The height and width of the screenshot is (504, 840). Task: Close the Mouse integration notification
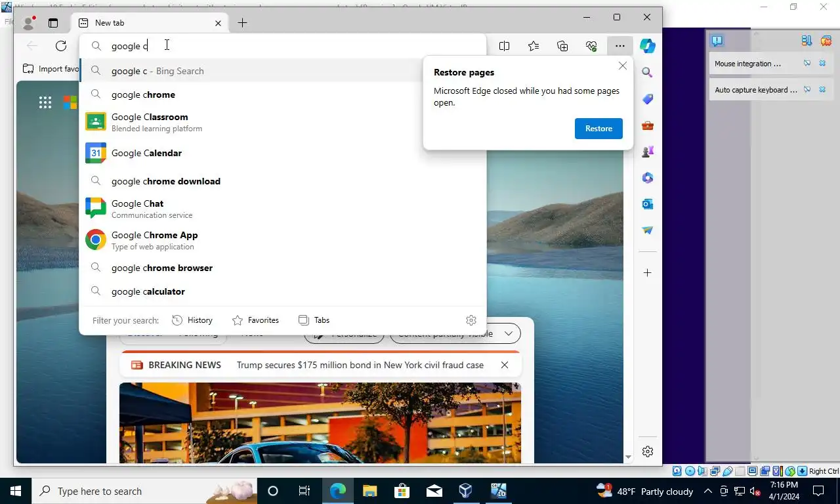tap(822, 64)
